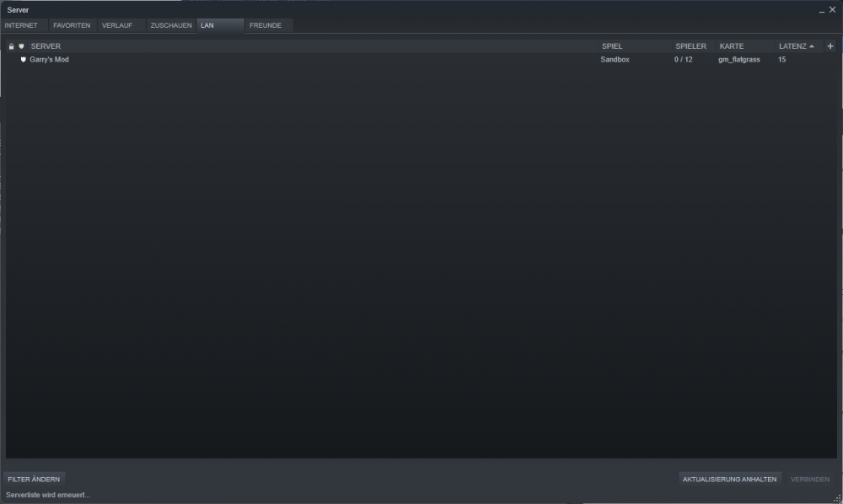Select the Garry's Mod server row

click(x=421, y=60)
